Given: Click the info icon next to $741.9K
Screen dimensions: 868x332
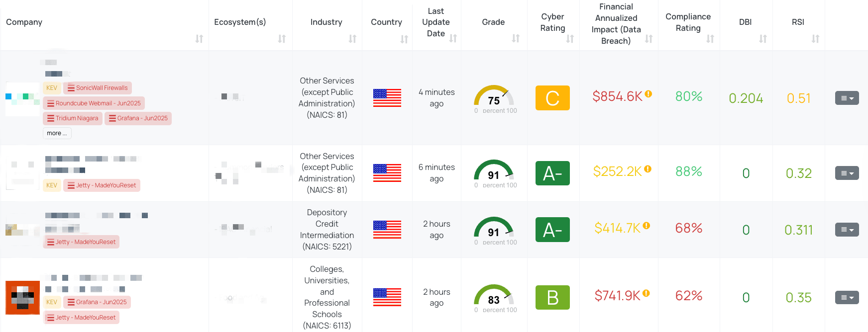Looking at the screenshot, I should [647, 293].
